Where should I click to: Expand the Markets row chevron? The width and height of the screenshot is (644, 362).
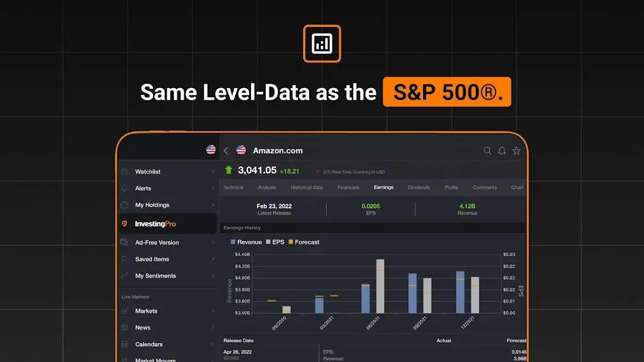click(x=213, y=311)
